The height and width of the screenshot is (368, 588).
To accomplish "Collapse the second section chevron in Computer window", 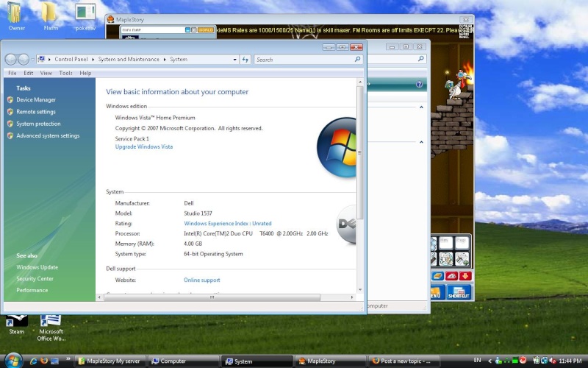I will (x=421, y=142).
